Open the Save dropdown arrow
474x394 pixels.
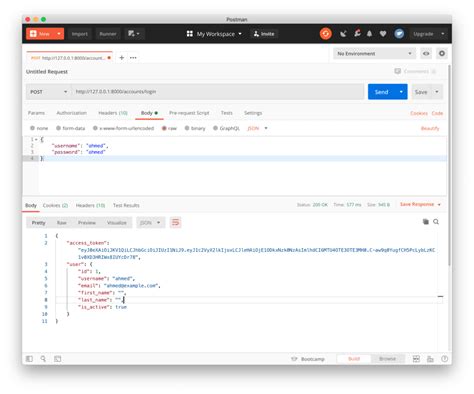[437, 92]
